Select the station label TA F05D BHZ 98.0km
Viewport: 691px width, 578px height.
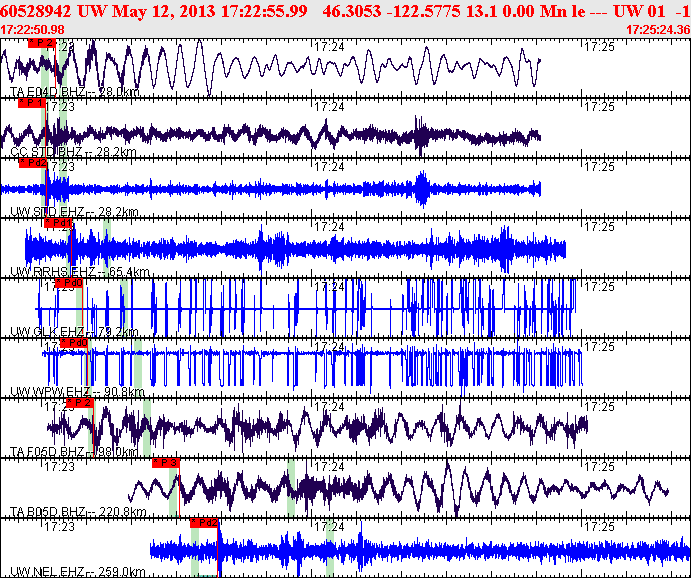[x=74, y=452]
